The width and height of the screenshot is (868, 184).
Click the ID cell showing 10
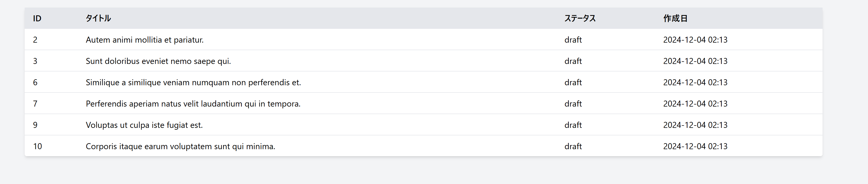37,146
